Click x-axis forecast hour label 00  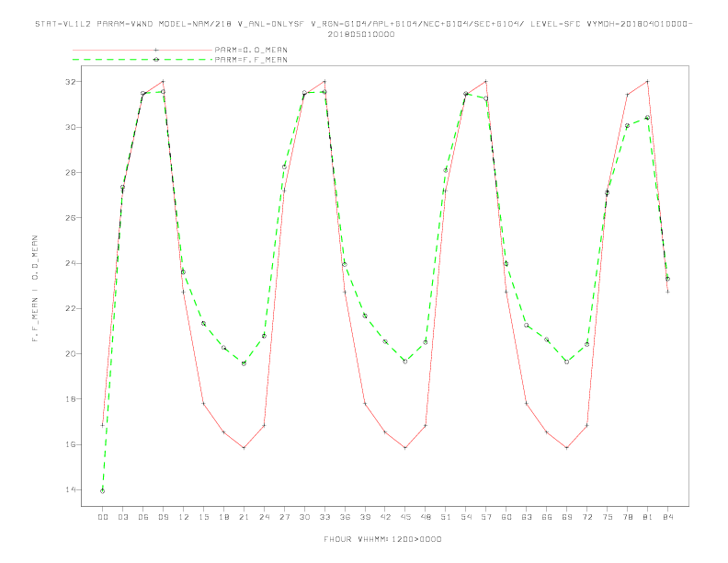[x=103, y=517]
